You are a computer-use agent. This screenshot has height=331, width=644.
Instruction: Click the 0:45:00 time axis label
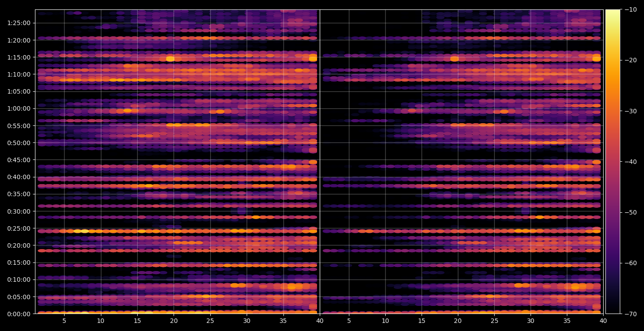[x=19, y=160]
